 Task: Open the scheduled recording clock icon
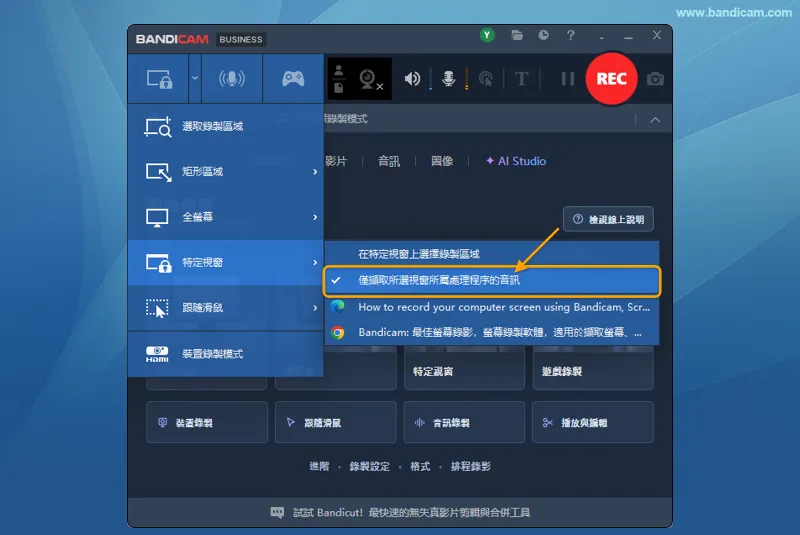pos(543,35)
